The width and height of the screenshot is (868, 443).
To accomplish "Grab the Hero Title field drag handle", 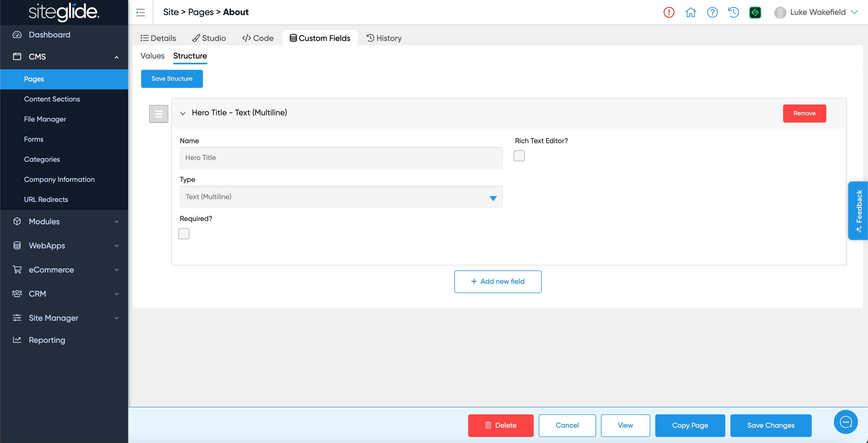I will click(159, 114).
